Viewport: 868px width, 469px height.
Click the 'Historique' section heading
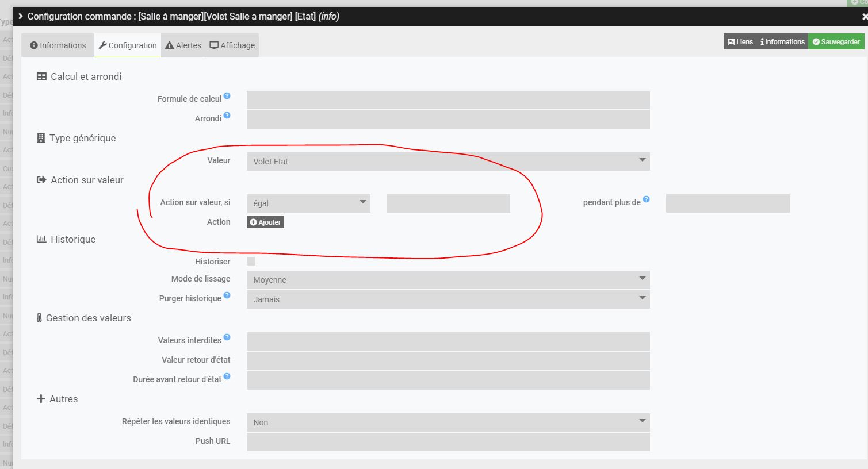[66, 239]
